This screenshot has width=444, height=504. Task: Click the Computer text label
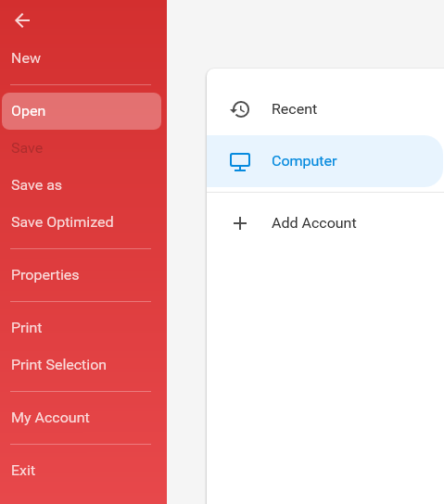click(304, 161)
